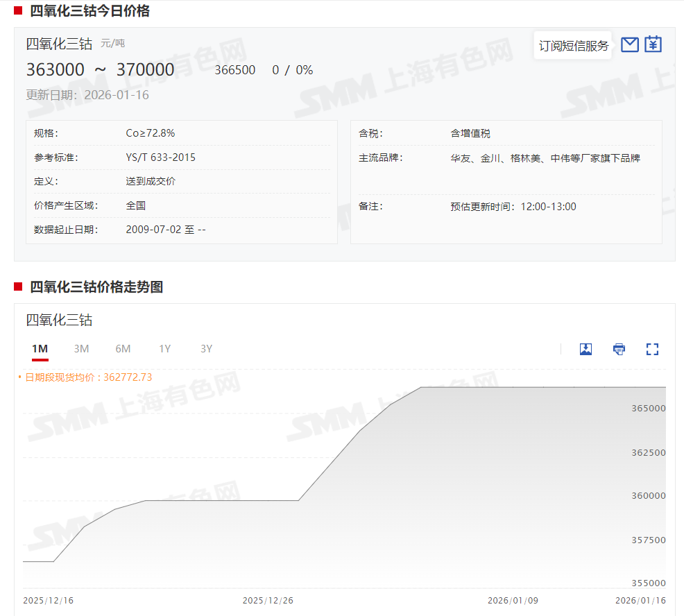Click the 四氧化三钴价格走势图 section heading
This screenshot has height=616, width=684.
pyautogui.click(x=96, y=287)
